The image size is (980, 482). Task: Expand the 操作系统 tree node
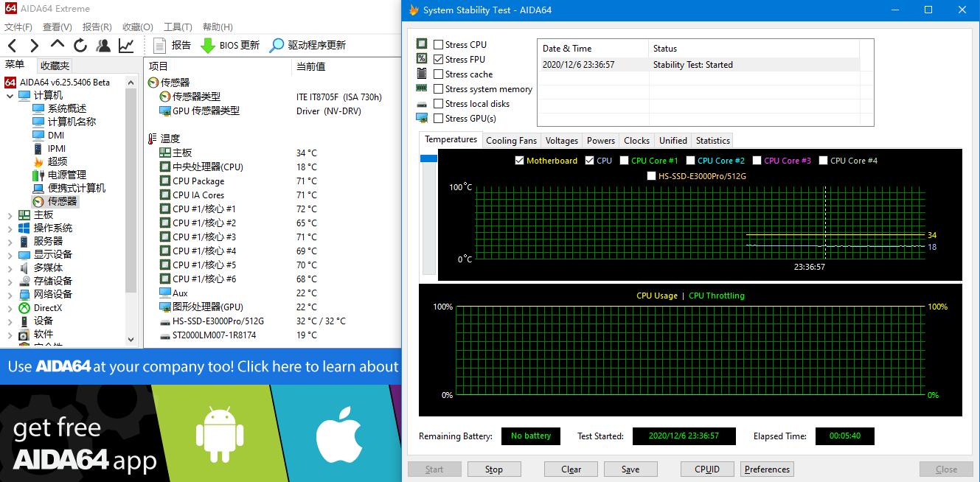click(10, 228)
